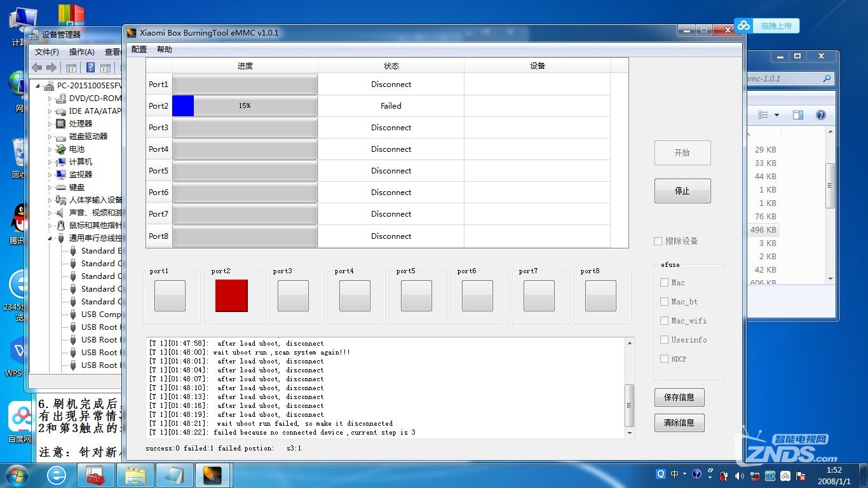Screen dimensions: 868x488
Task: Click the forward arrow in Device Manager toolbar
Action: point(51,67)
